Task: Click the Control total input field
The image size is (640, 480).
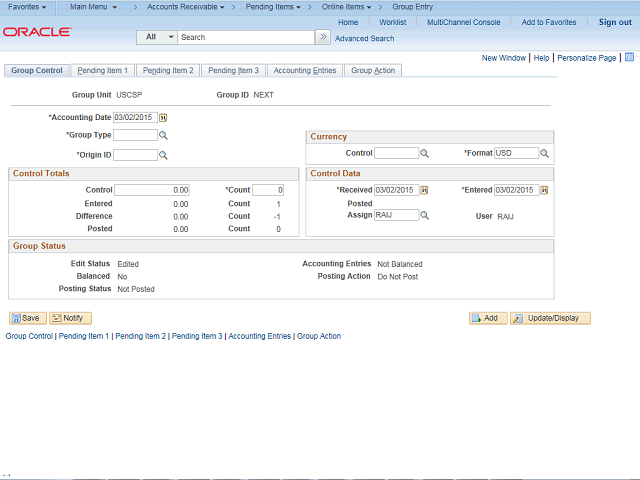Action: [152, 190]
